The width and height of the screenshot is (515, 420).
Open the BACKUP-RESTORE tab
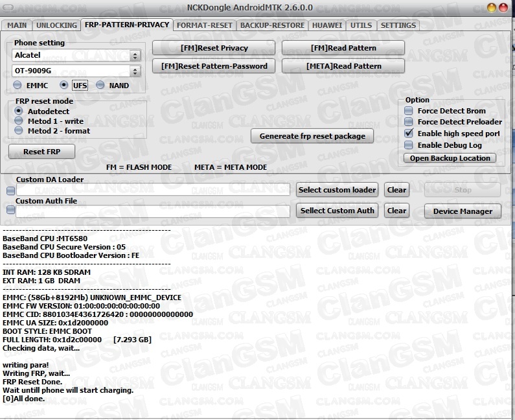point(272,25)
